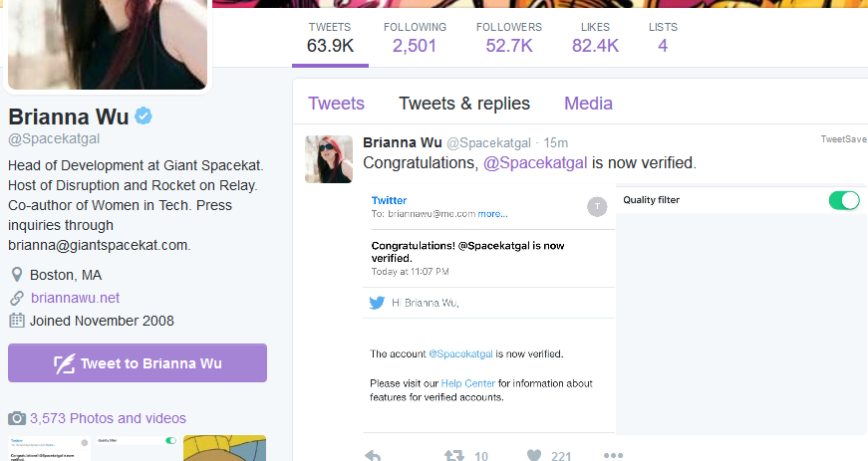
Task: Open the Media tab
Action: coord(588,104)
